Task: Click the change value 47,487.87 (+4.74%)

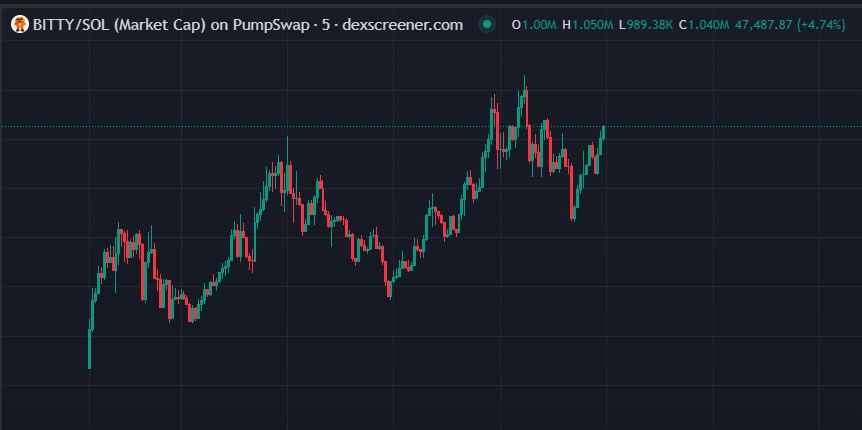Action: pos(789,25)
